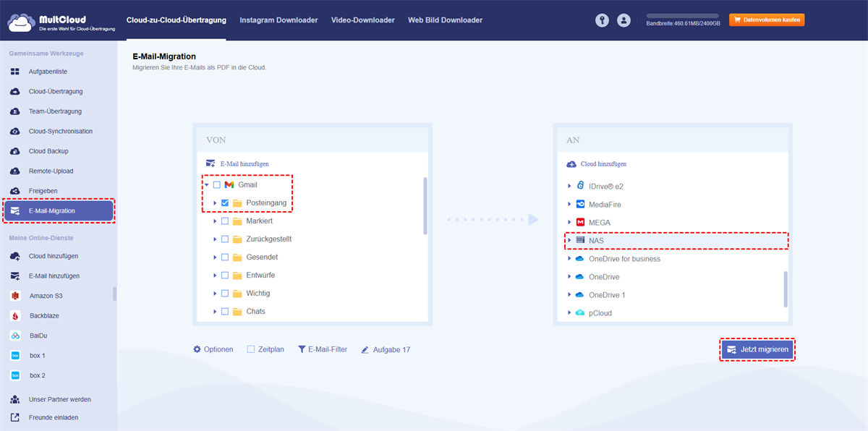This screenshot has height=431, width=868.
Task: Click the Unser Partner werden icon
Action: 15,399
